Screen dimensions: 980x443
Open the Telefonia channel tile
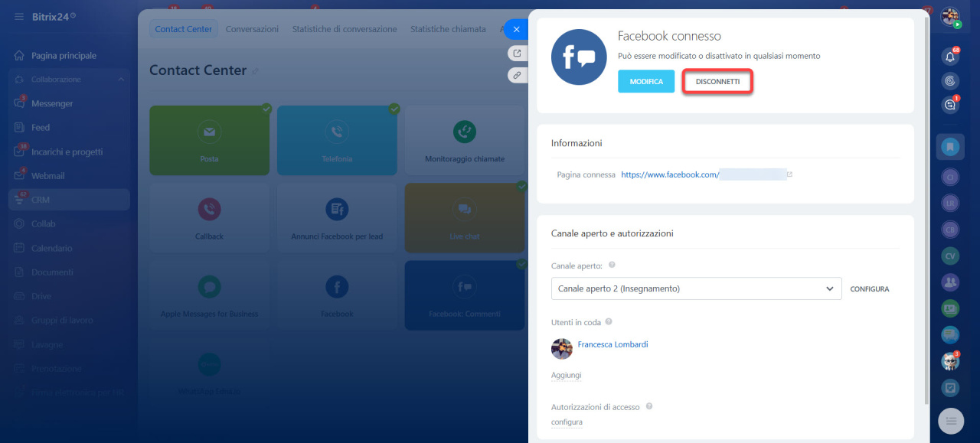click(337, 140)
